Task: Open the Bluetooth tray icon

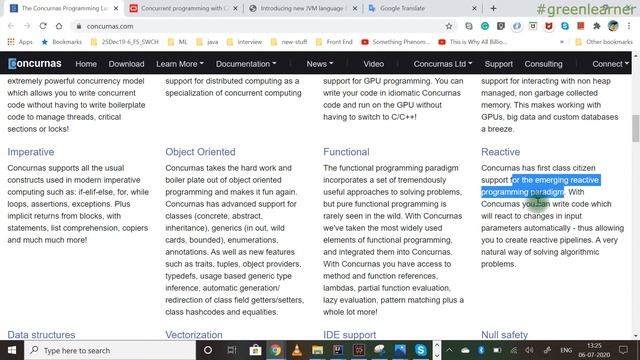Action: pyautogui.click(x=481, y=350)
